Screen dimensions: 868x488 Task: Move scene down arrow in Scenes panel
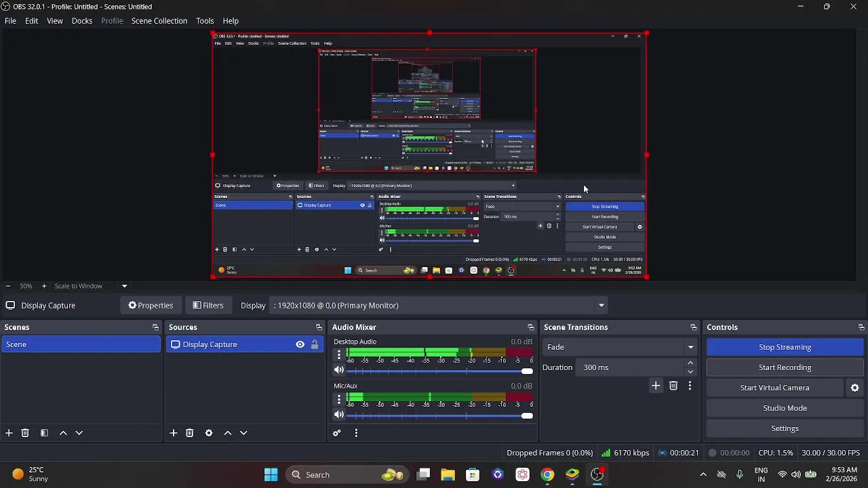pyautogui.click(x=79, y=433)
